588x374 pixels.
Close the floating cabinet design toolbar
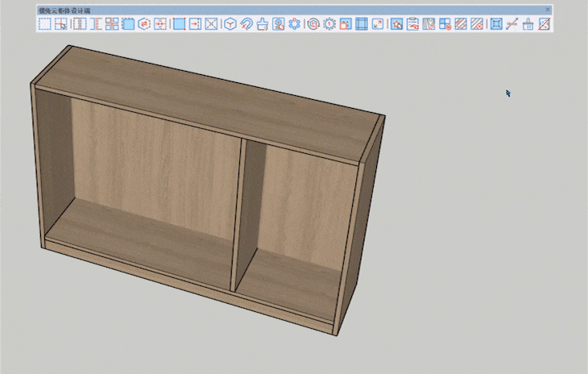548,10
